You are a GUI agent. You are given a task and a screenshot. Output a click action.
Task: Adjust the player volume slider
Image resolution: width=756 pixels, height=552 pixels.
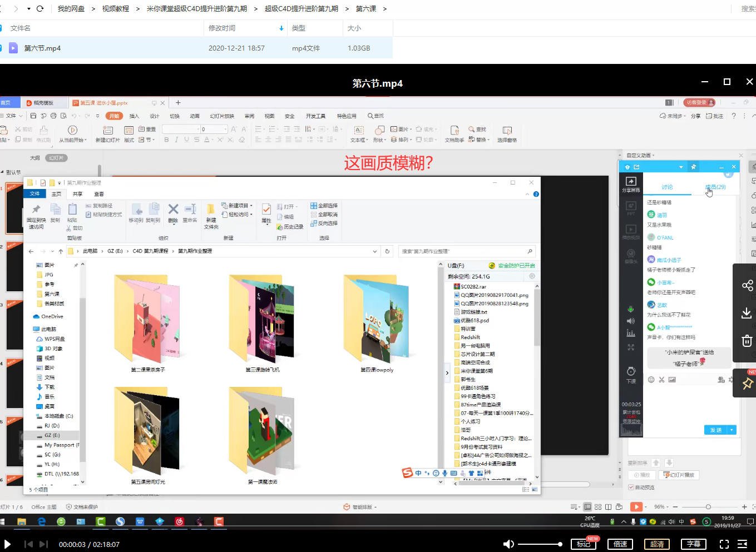pos(540,544)
